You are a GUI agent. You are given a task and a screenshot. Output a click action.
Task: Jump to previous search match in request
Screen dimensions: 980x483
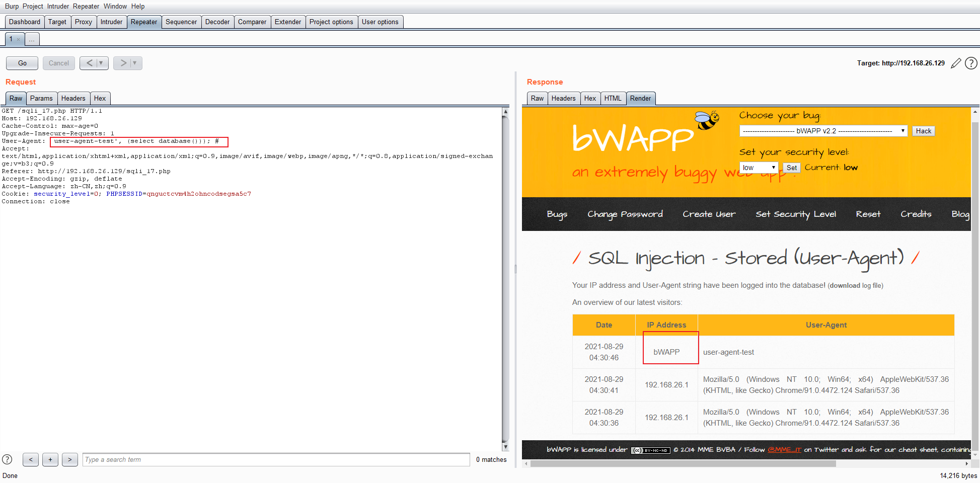click(31, 459)
